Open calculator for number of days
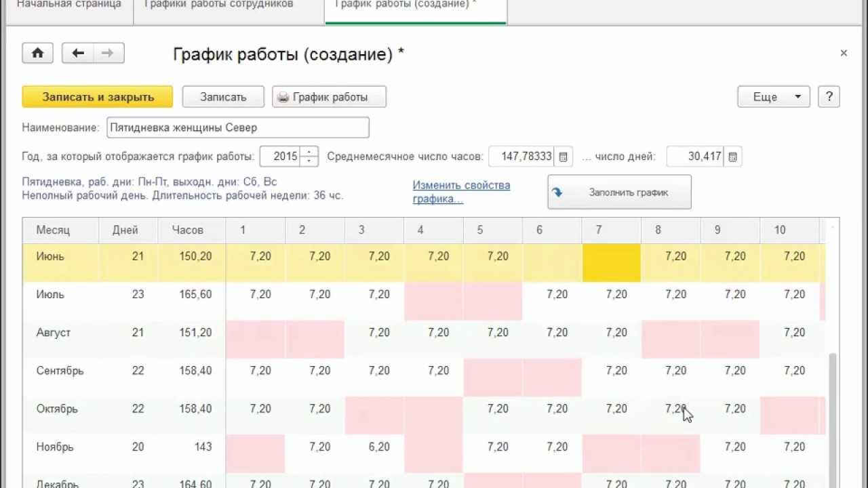Image resolution: width=868 pixels, height=488 pixels. point(732,157)
